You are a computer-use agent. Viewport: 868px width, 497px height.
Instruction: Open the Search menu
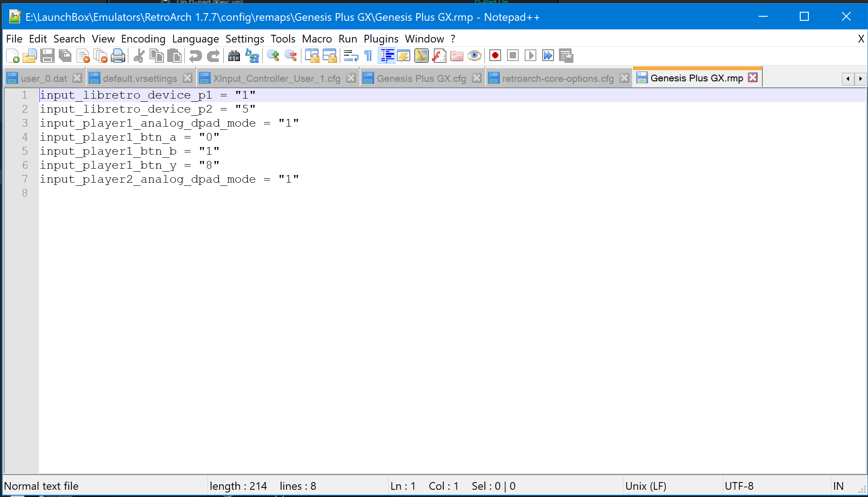click(x=69, y=39)
